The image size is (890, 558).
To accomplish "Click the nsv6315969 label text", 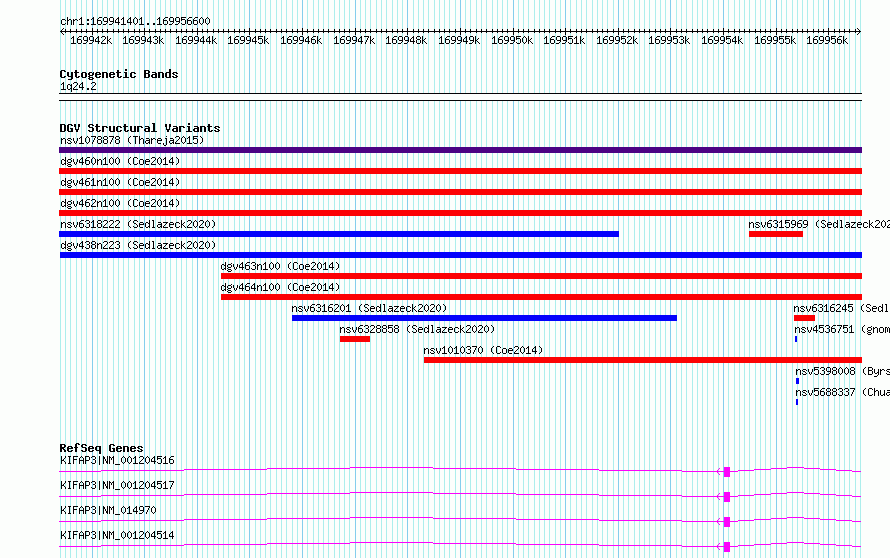I will click(x=778, y=224).
